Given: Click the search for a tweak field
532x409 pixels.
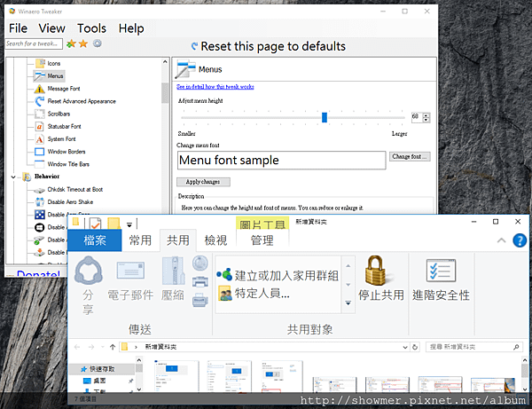Looking at the screenshot, I should [34, 43].
